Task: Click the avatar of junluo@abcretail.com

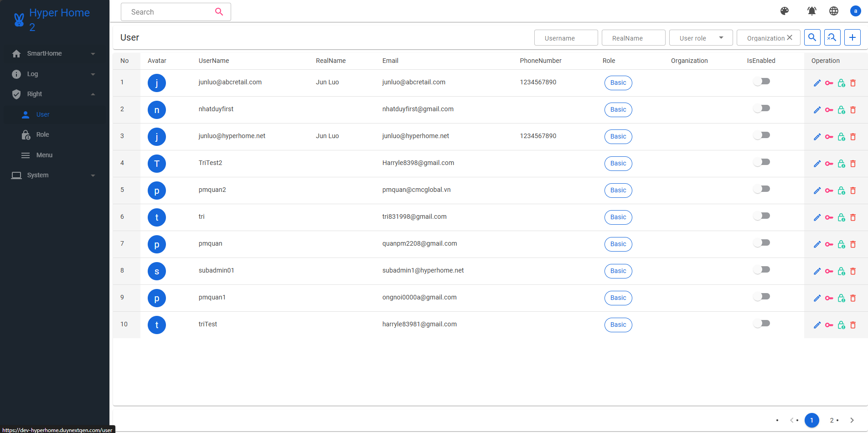Action: pos(157,83)
